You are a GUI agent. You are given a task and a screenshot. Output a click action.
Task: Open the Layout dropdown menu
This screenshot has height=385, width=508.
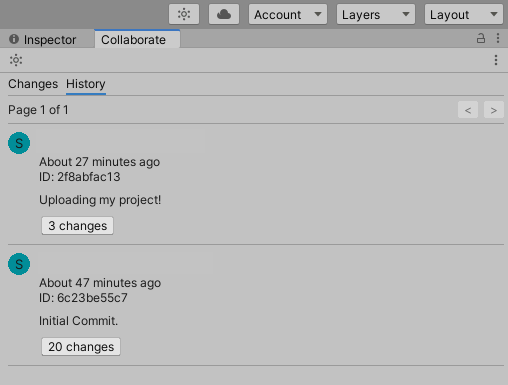click(x=464, y=14)
